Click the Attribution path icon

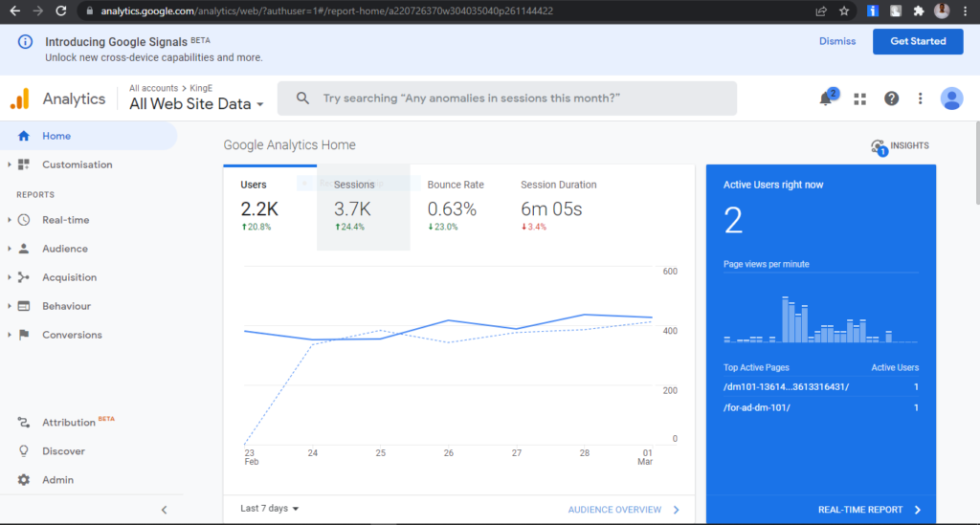[24, 422]
